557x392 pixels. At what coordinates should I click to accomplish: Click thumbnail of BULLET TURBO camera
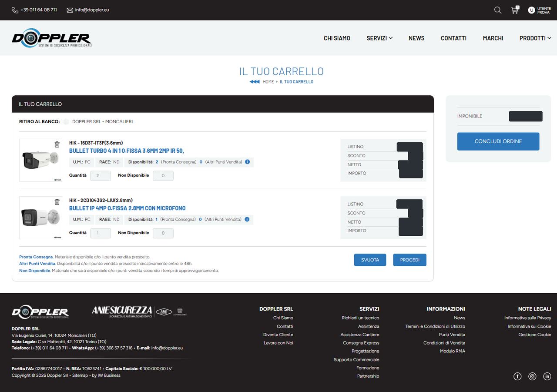[x=40, y=160]
